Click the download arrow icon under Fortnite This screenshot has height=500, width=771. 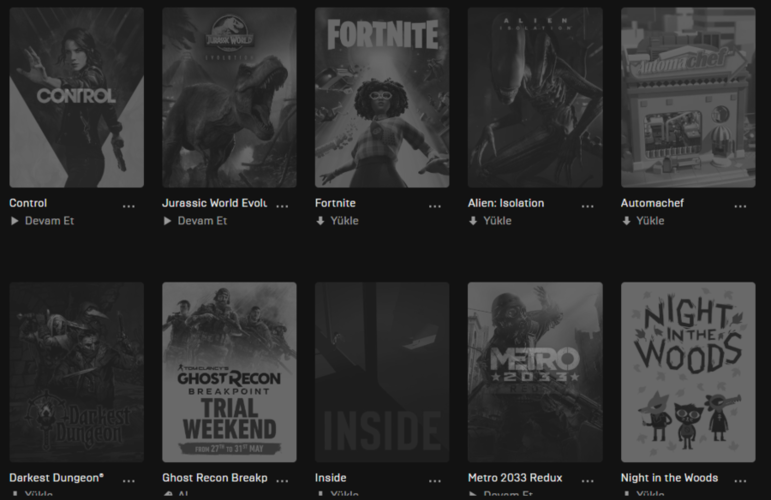(320, 221)
